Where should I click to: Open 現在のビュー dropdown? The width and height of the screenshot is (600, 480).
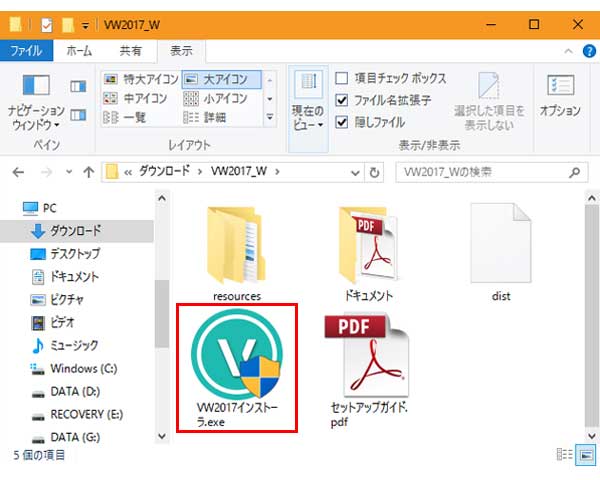coord(308,109)
